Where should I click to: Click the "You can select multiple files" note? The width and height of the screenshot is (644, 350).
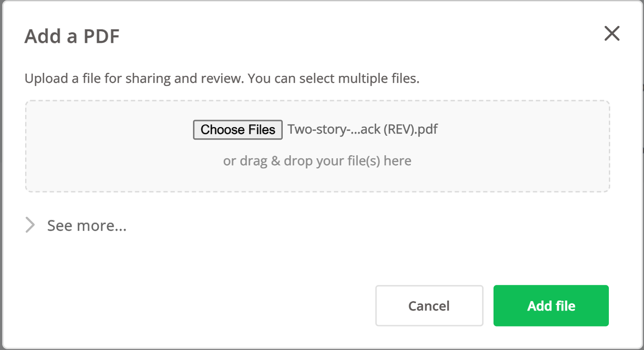click(x=333, y=79)
